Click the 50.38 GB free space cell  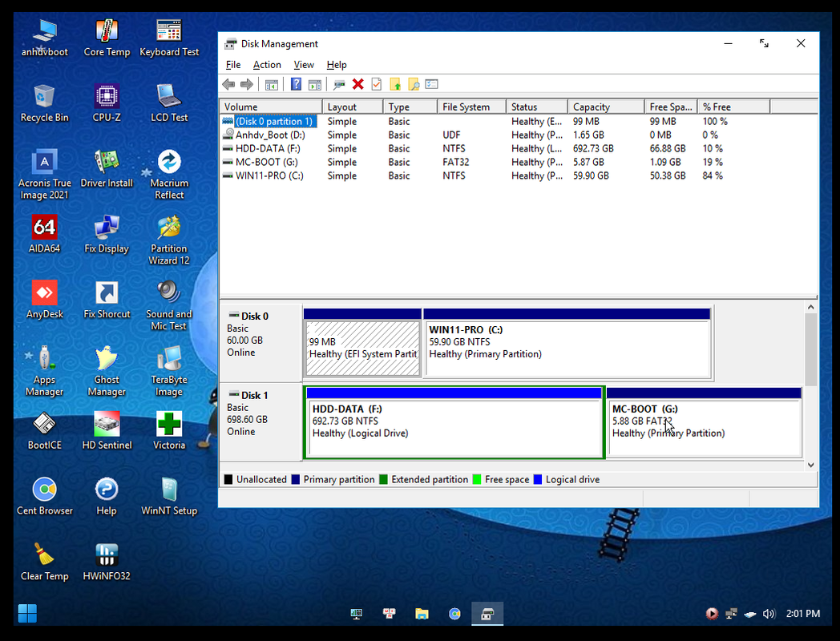tap(668, 175)
